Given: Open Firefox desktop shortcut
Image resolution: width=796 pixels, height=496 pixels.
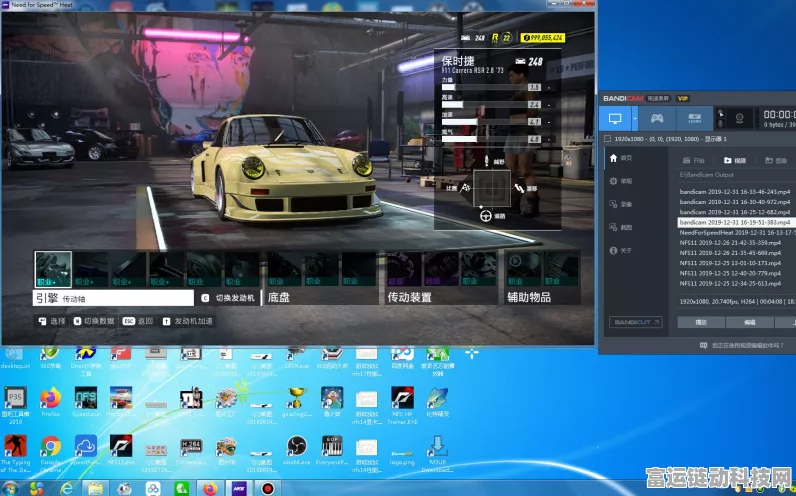Looking at the screenshot, I should (x=51, y=402).
